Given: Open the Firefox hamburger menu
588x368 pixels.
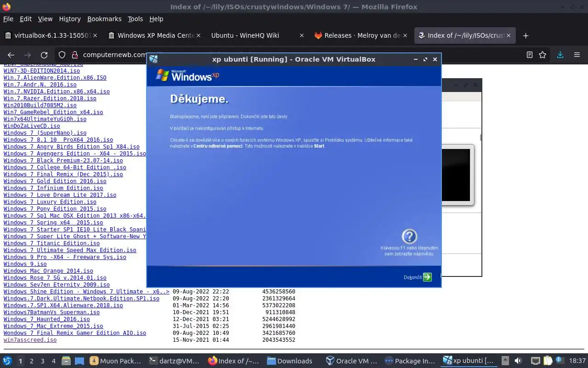Looking at the screenshot, I should (x=577, y=55).
